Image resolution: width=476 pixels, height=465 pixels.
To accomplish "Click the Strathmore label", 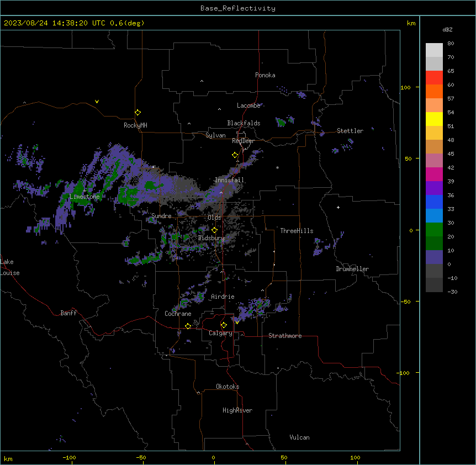I will pyautogui.click(x=285, y=336).
